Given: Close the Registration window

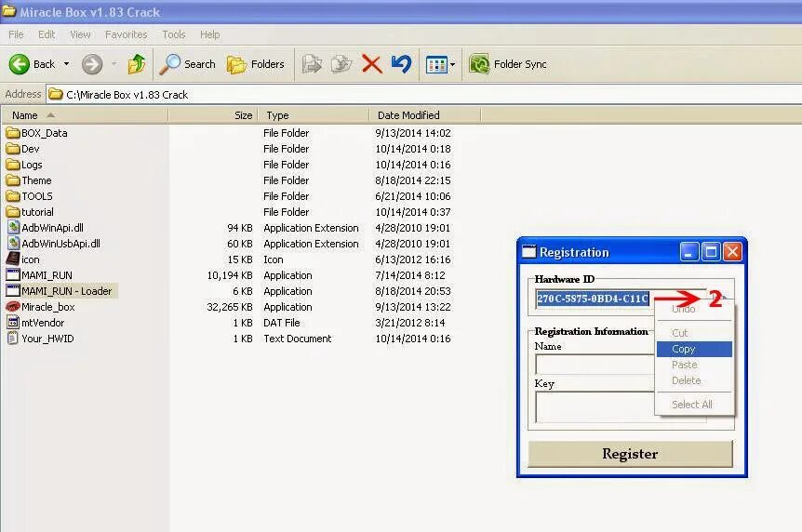Looking at the screenshot, I should click(x=732, y=252).
